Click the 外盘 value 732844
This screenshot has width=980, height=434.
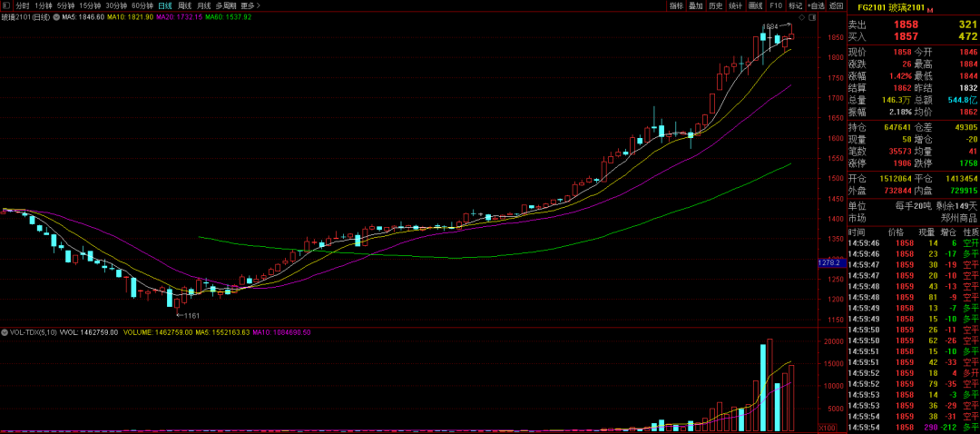click(897, 190)
